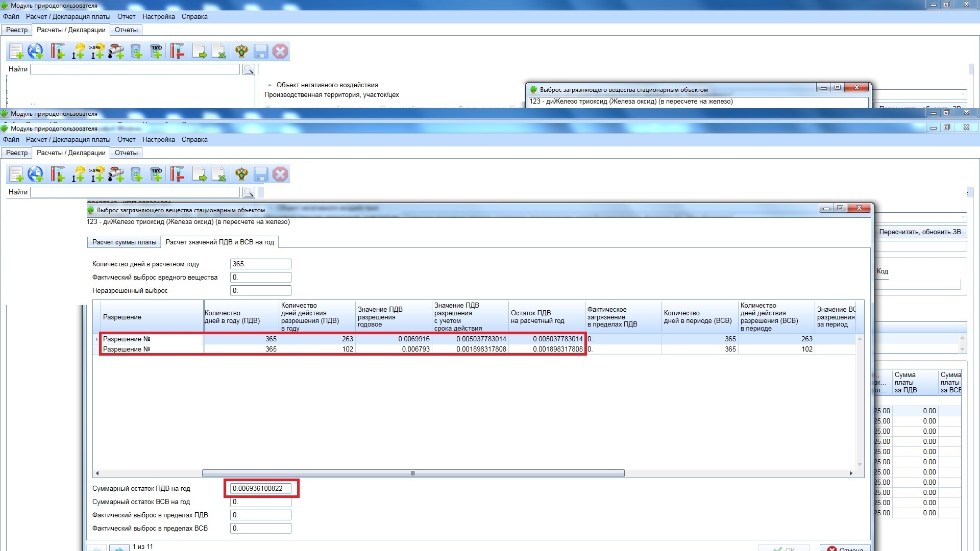
Task: Click the magnifier search icon beside lower Найти field
Action: [249, 192]
